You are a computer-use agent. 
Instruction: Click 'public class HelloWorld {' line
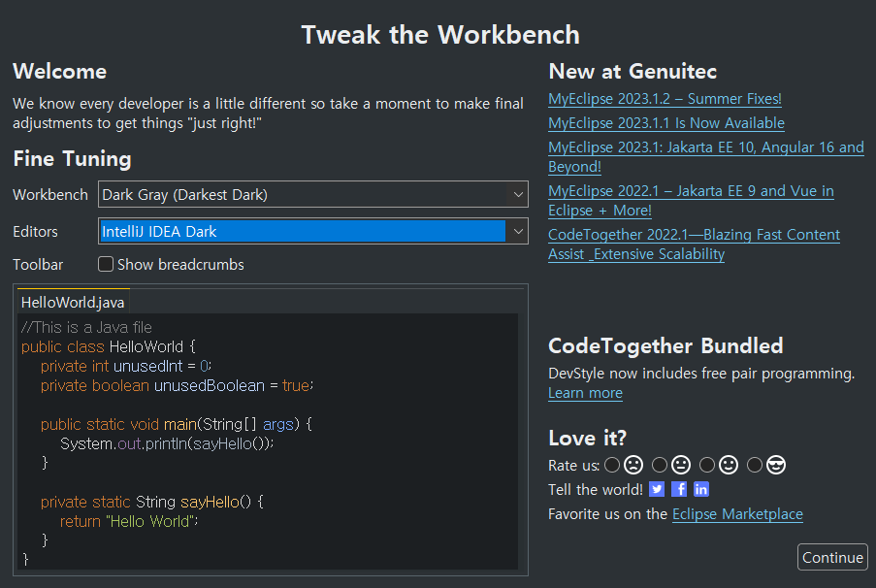tap(109, 346)
